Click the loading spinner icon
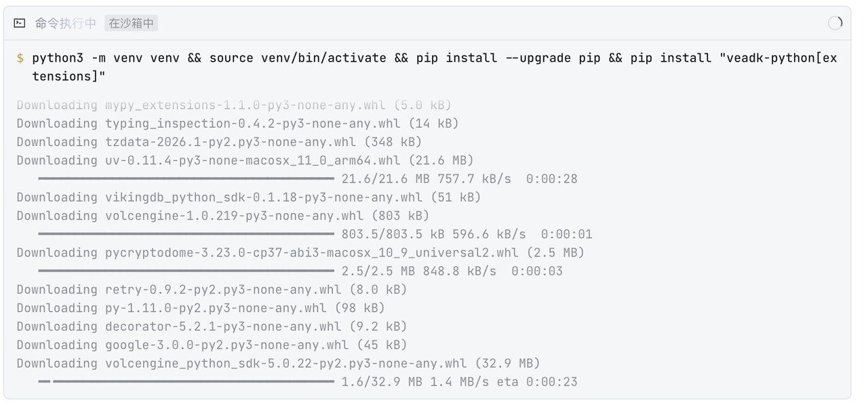The height and width of the screenshot is (407, 868). [835, 23]
